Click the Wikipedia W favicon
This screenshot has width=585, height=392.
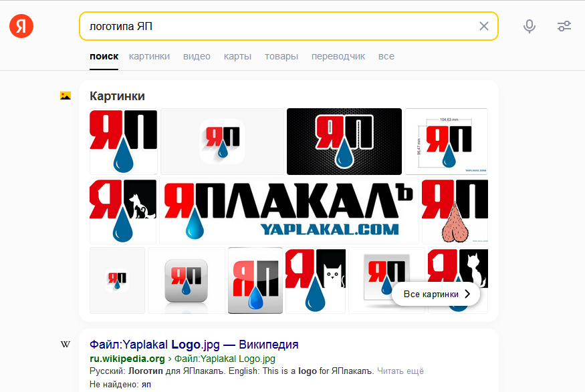[x=66, y=345]
